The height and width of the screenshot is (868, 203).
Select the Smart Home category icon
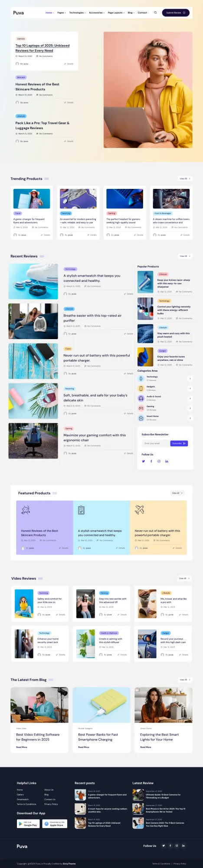click(141, 418)
